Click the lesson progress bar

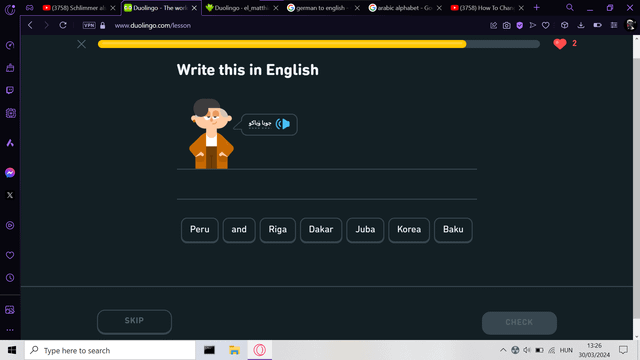pyautogui.click(x=319, y=44)
